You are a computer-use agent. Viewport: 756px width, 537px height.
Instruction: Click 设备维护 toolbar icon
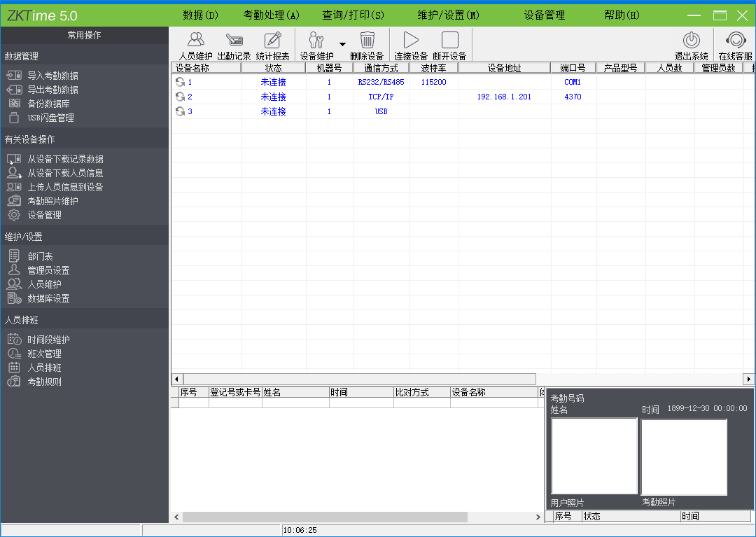point(316,41)
